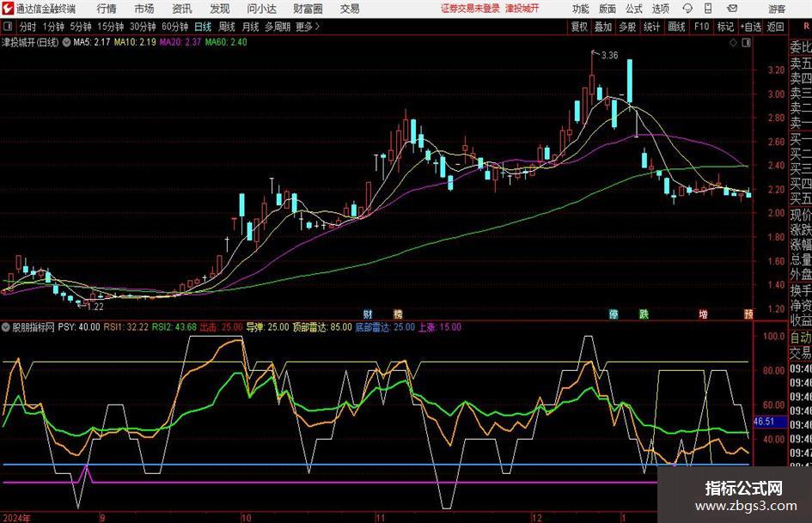
Task: Toggle the left sidebar panel icon
Action: coord(8,27)
